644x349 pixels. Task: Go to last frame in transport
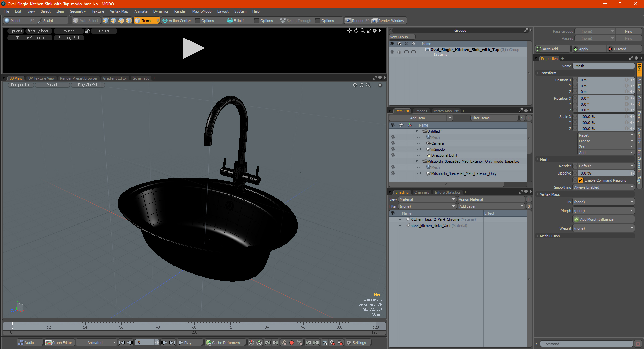(172, 343)
